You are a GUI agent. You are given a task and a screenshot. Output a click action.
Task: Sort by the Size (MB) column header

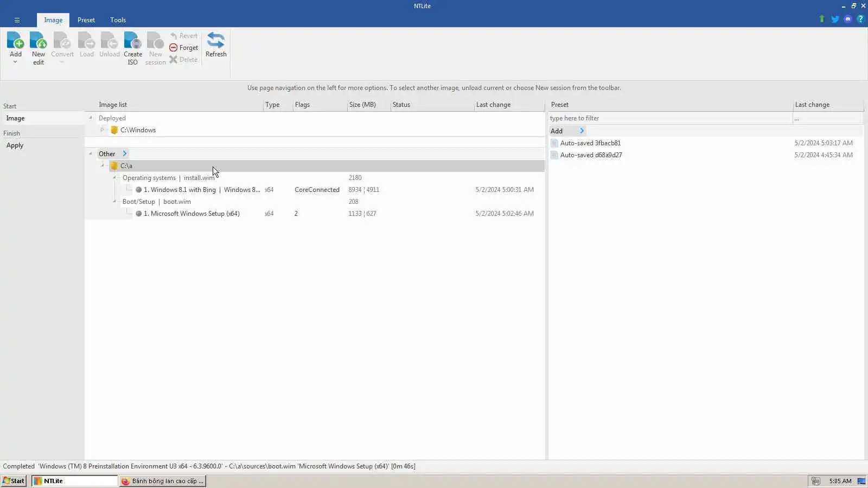[x=362, y=105]
